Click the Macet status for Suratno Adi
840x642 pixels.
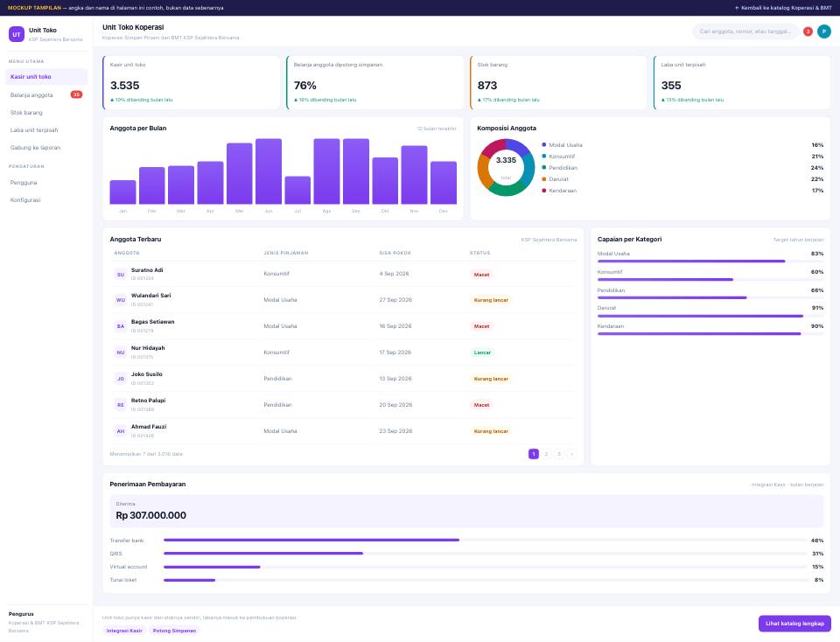click(481, 275)
